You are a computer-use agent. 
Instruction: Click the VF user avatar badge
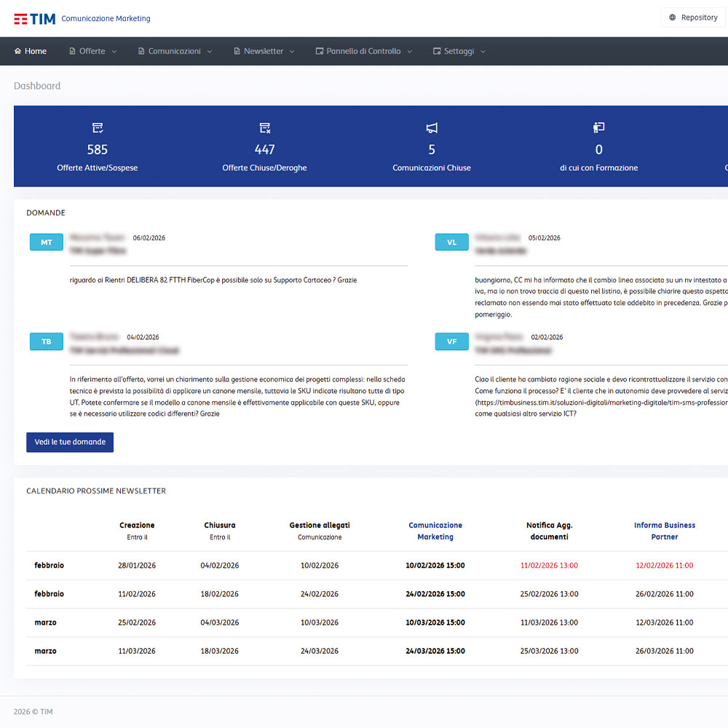451,341
